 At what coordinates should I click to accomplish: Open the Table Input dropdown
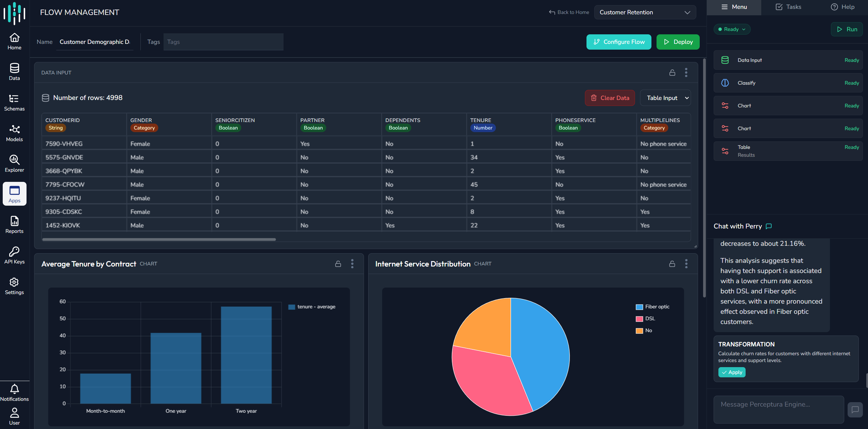665,98
